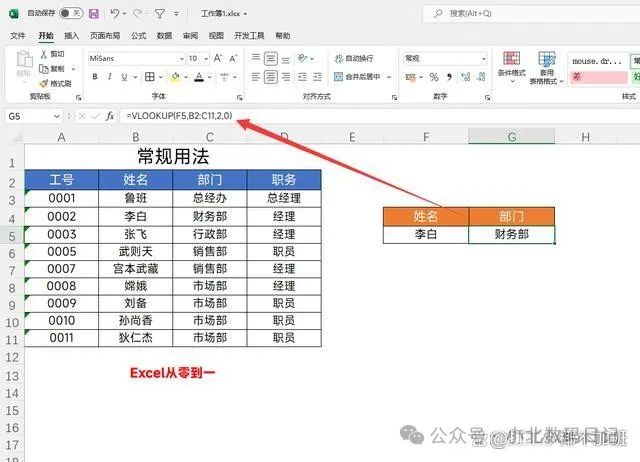Open Format as Table (套用表格格式)
640x462 pixels.
click(546, 67)
